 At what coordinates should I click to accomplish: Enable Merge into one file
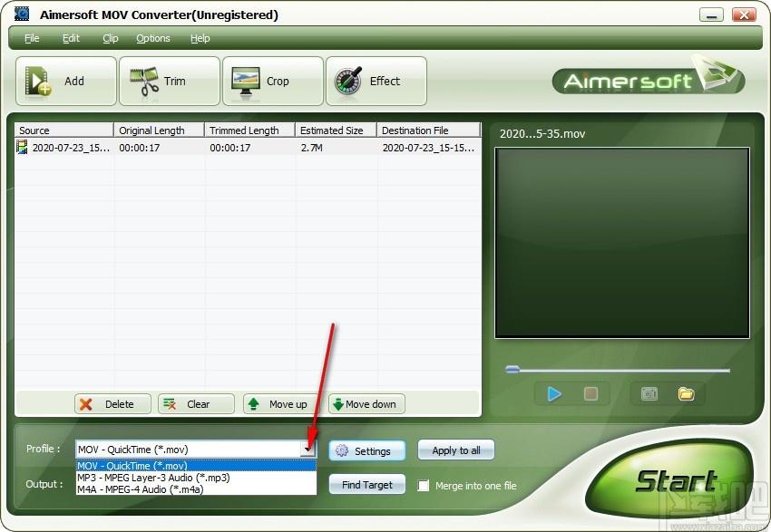tap(423, 486)
